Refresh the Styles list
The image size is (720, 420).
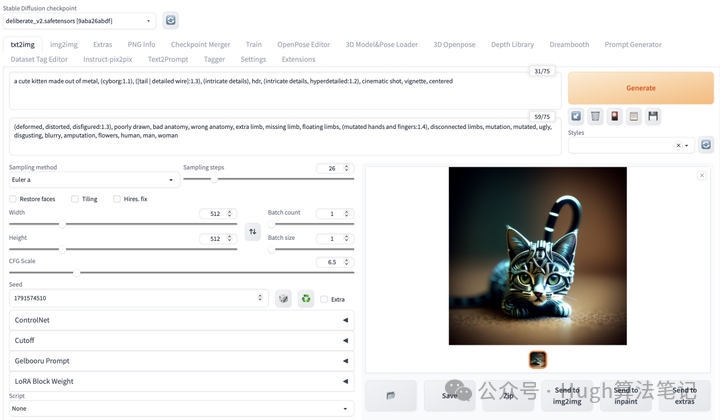(x=706, y=145)
